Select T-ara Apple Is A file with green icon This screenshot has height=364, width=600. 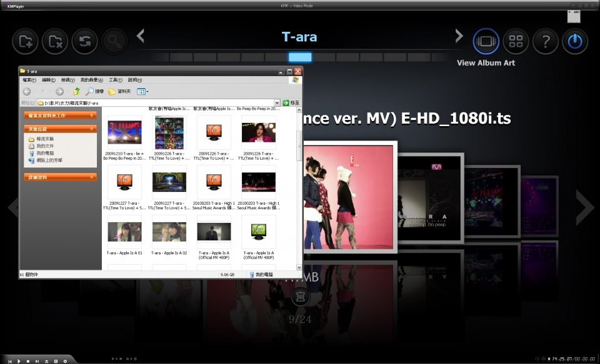[x=259, y=232]
